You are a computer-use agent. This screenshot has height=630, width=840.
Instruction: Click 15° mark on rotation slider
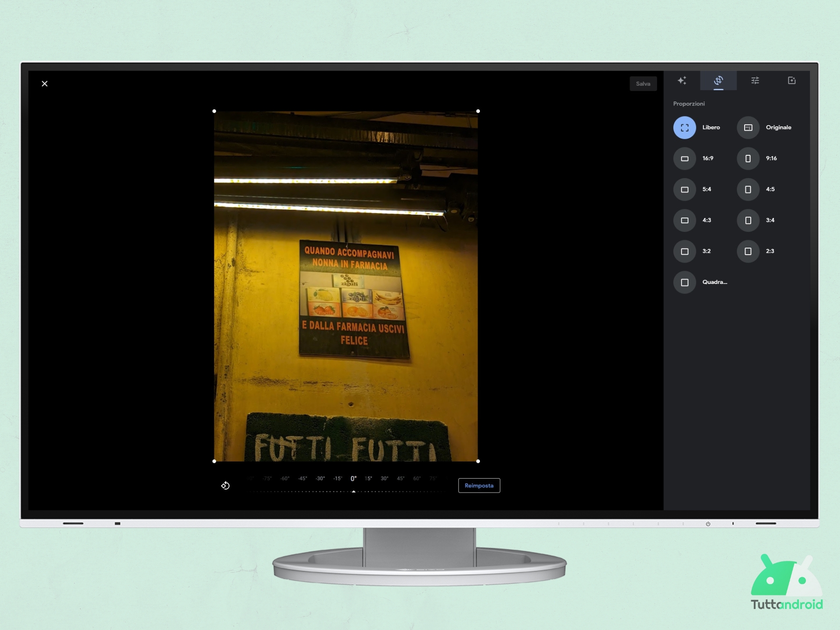(368, 479)
